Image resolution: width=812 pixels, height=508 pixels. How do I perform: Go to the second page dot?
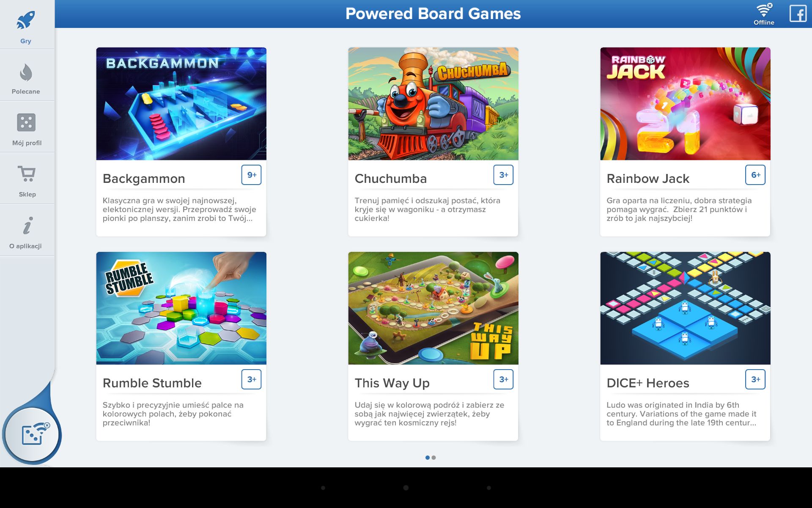point(433,458)
